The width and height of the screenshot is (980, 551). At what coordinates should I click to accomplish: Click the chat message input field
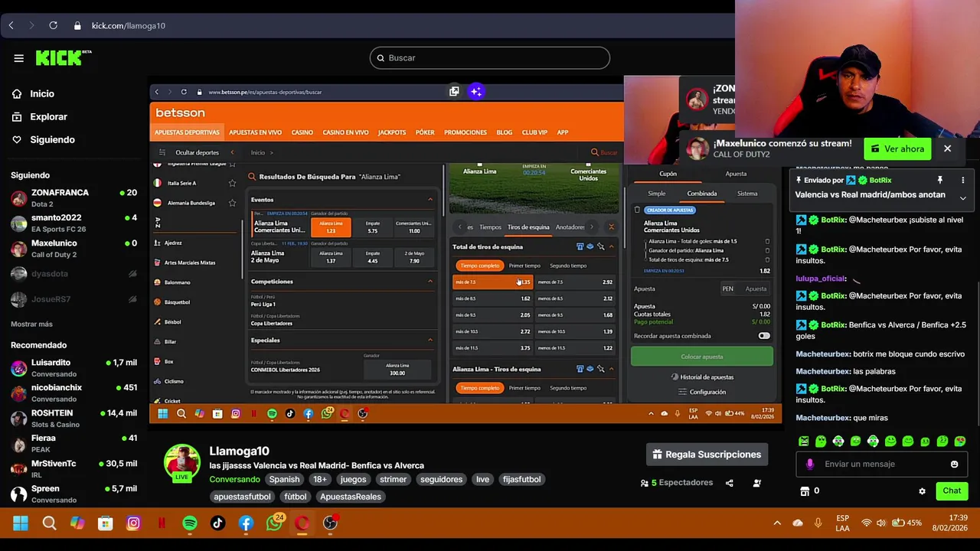pyautogui.click(x=880, y=464)
